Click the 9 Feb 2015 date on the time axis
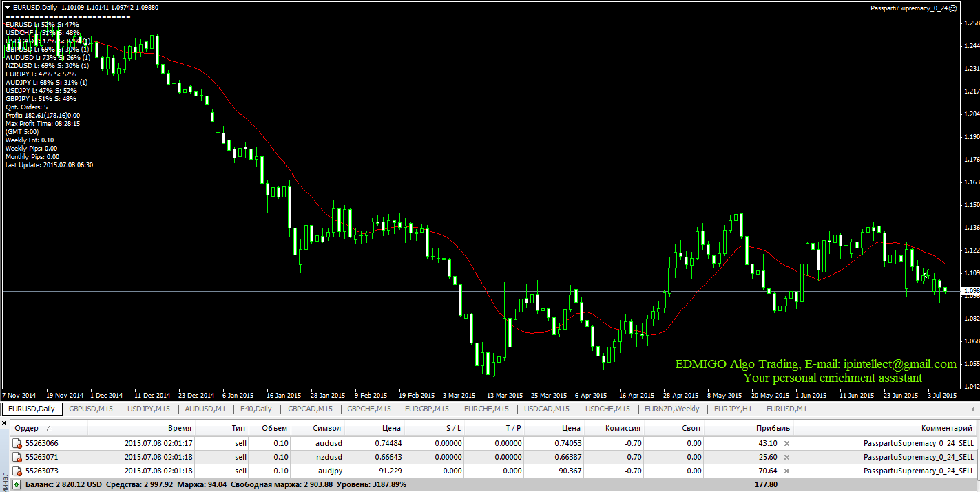 tap(371, 396)
